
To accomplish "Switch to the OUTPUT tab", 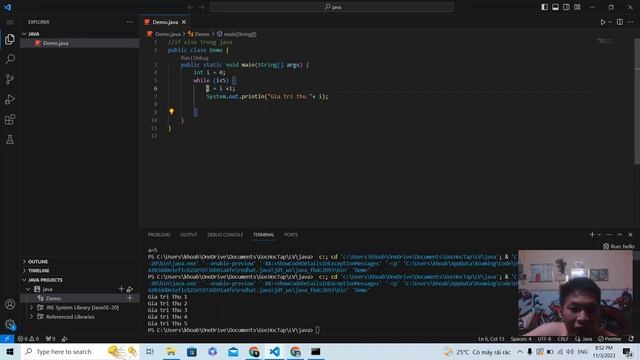I will point(189,235).
